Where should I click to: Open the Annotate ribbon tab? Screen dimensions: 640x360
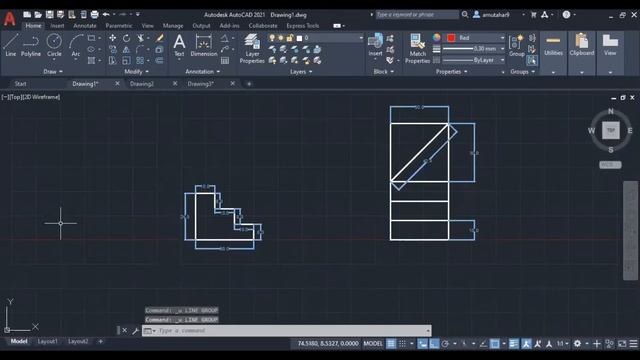tap(85, 26)
